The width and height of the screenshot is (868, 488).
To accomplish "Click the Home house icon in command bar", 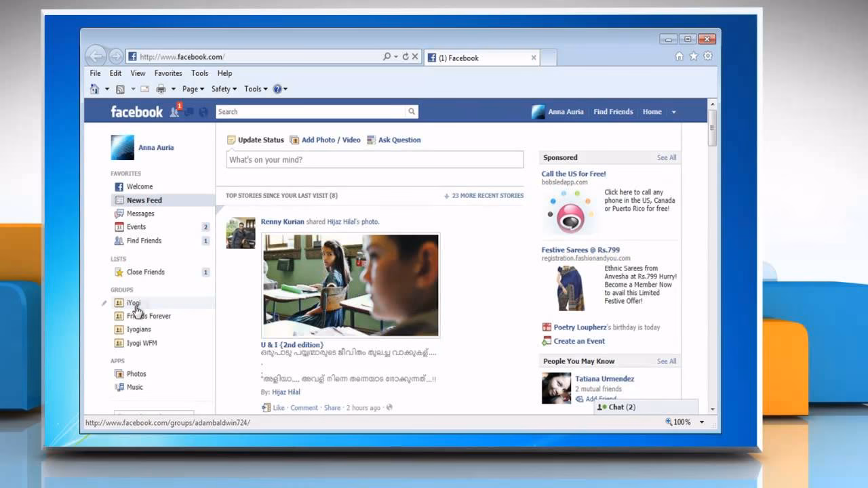I will (x=95, y=89).
